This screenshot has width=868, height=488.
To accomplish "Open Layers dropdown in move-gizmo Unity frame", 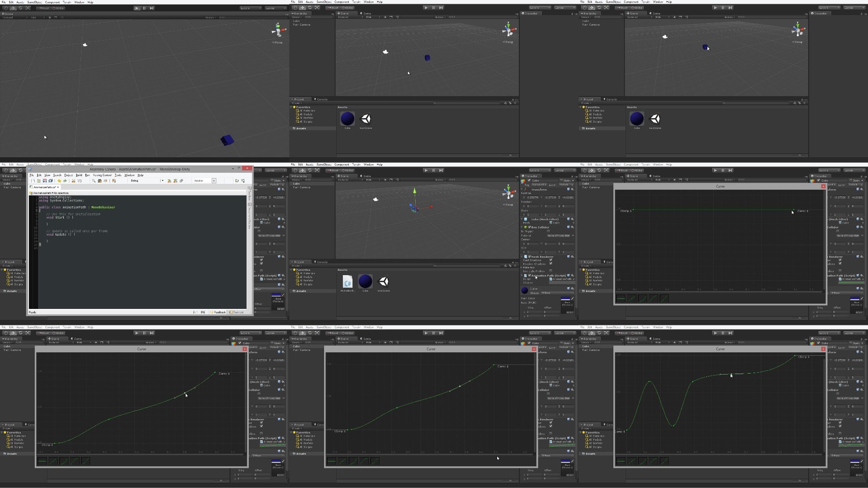I will point(540,170).
